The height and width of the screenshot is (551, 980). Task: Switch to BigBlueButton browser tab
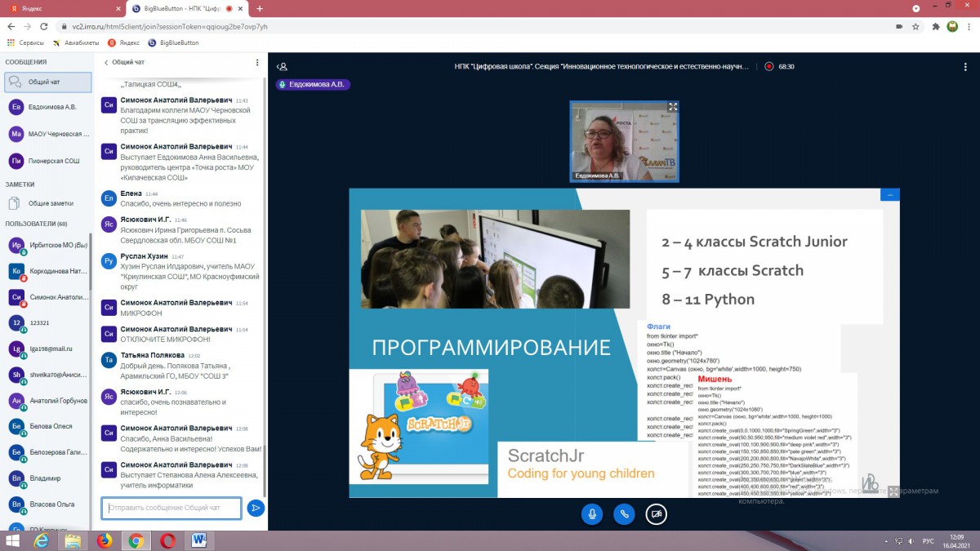pyautogui.click(x=187, y=9)
